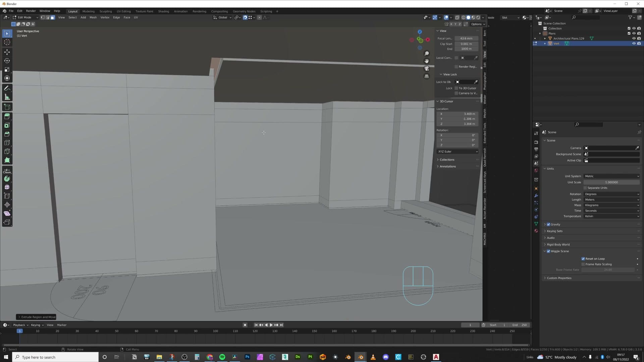The image size is (644, 362).
Task: Switch to solid viewport shading
Action: [x=469, y=17]
